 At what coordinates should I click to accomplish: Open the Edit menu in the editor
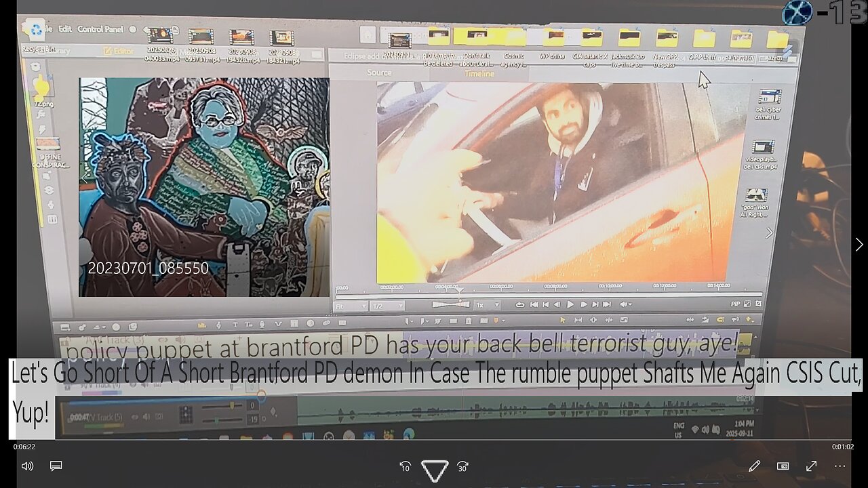click(x=65, y=29)
